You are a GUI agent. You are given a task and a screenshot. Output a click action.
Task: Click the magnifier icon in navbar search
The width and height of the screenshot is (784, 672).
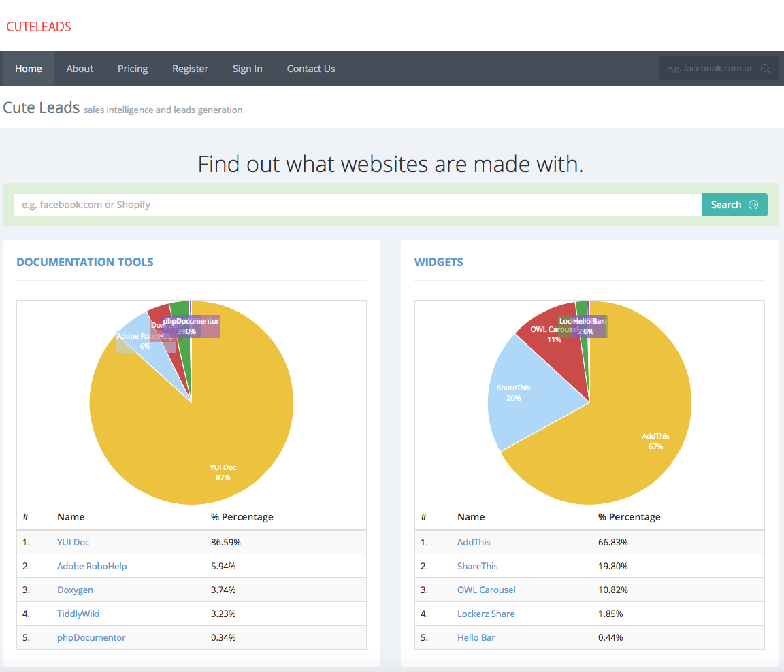766,69
